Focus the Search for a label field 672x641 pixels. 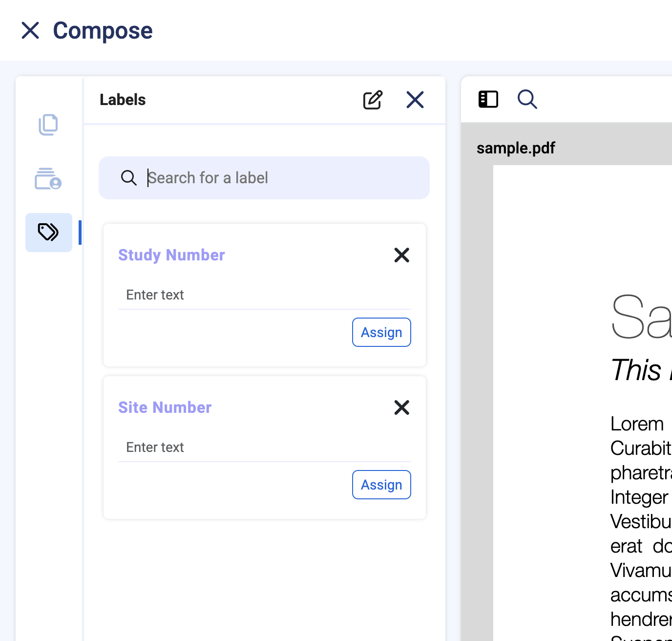click(x=283, y=178)
